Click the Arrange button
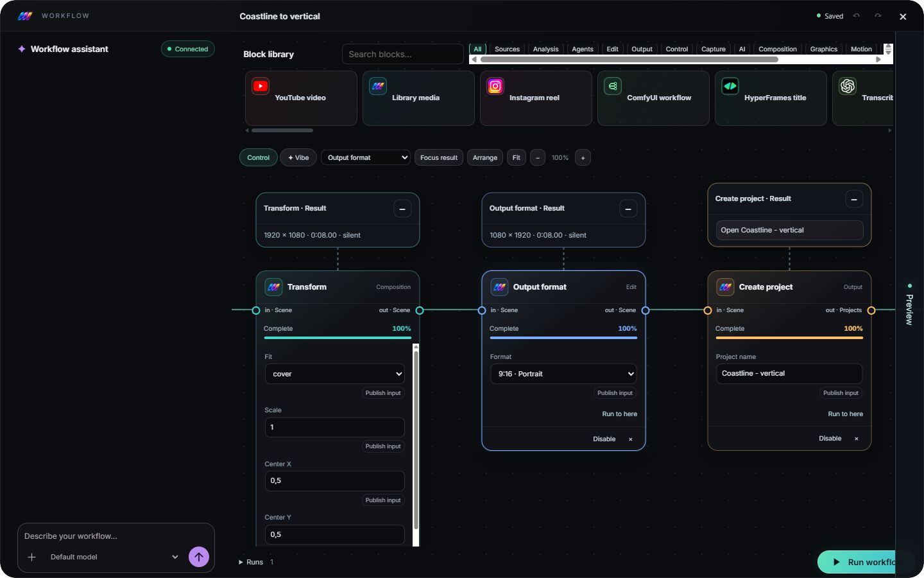The image size is (924, 578). click(x=485, y=157)
